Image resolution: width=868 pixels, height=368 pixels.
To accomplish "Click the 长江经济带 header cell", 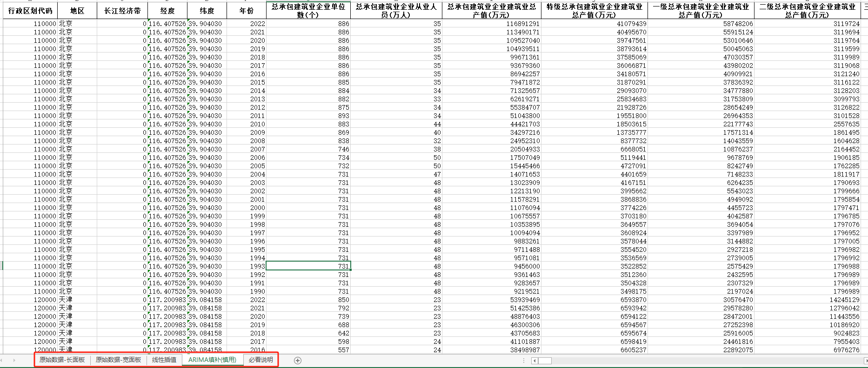I will point(122,11).
